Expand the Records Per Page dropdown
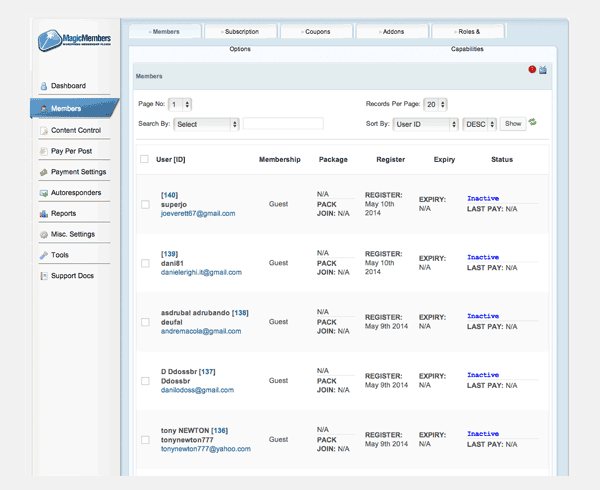The height and width of the screenshot is (490, 600). [x=435, y=104]
